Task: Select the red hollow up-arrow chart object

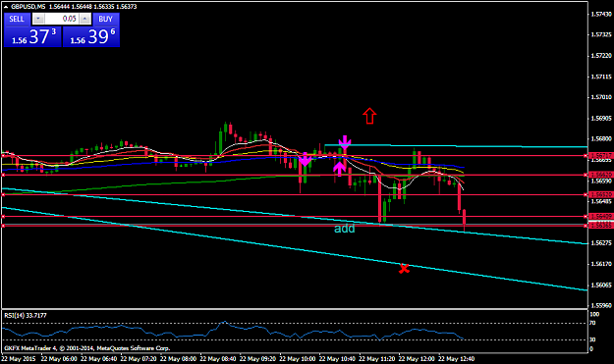Action: pyautogui.click(x=369, y=116)
